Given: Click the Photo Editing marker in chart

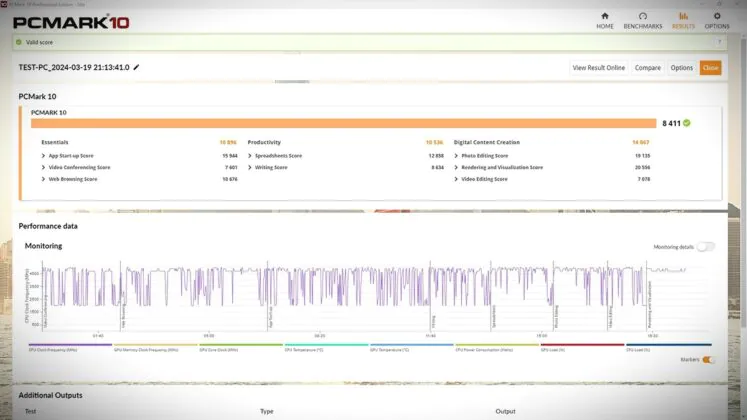Looking at the screenshot, I should (556, 317).
